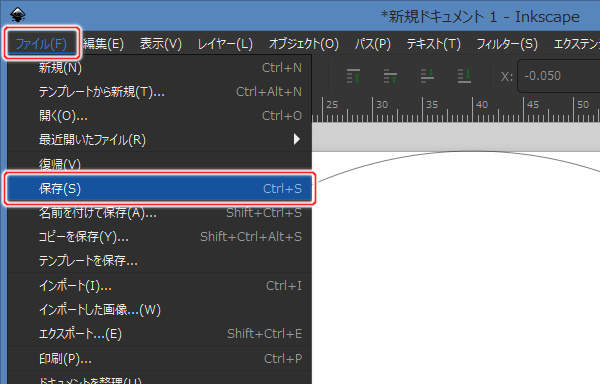
Task: Open the オブジェクト(O) menu
Action: 303,43
